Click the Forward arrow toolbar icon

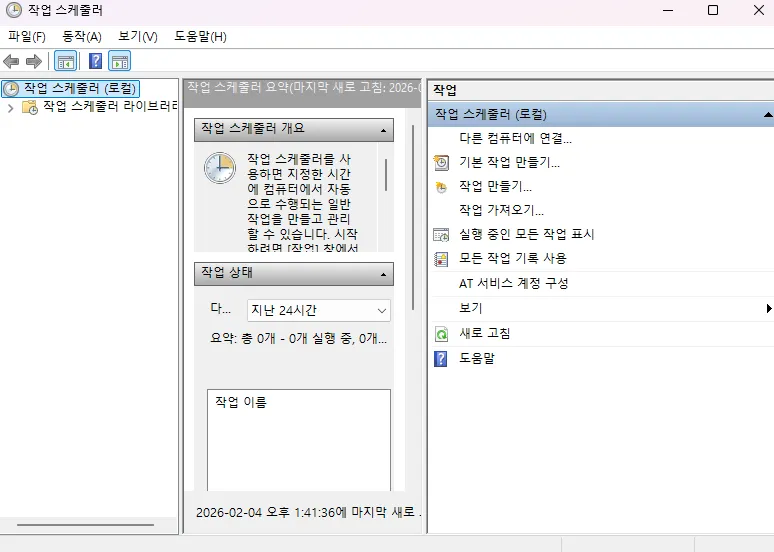(34, 62)
